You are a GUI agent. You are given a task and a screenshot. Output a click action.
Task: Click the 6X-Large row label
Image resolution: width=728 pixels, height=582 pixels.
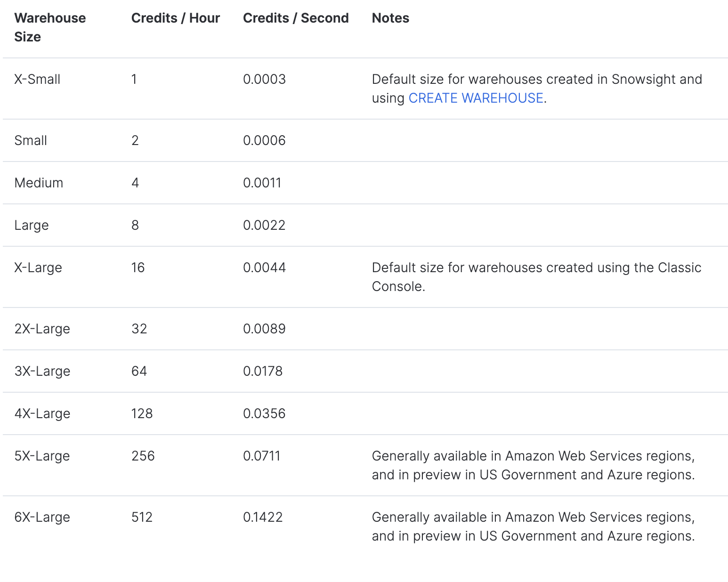tap(42, 517)
